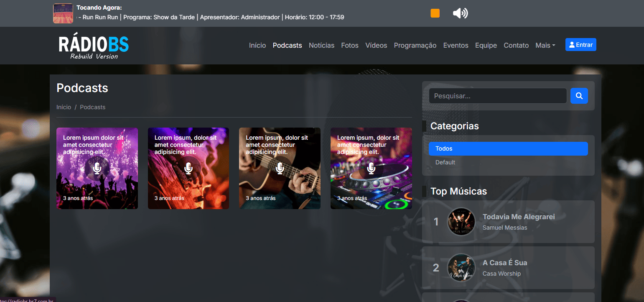Click microphone icon on concert crowd podcast
The height and width of the screenshot is (302, 644).
[97, 168]
